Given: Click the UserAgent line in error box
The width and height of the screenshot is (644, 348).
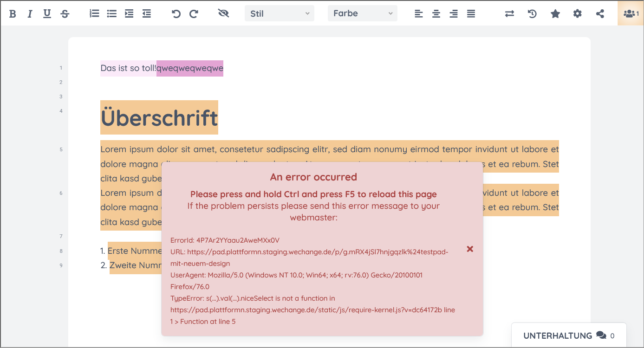Looking at the screenshot, I should tap(296, 281).
